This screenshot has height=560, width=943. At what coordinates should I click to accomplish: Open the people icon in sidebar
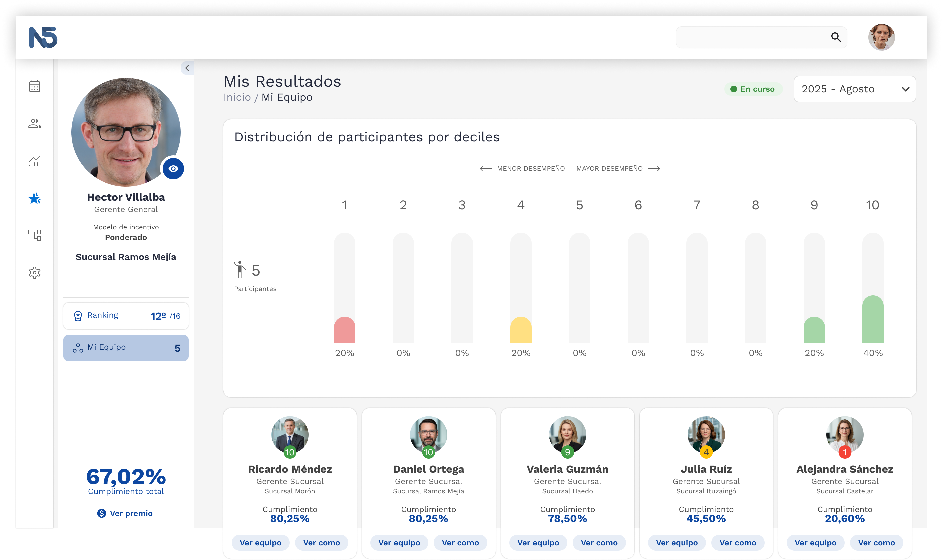pos(35,123)
